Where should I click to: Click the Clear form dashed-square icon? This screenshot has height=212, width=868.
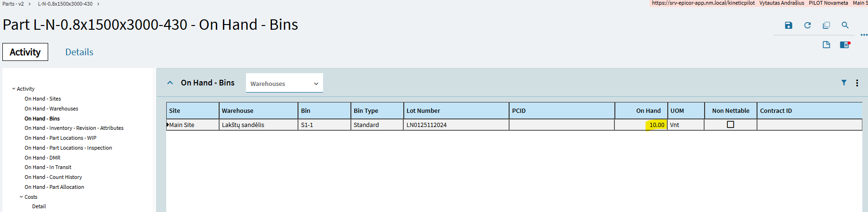826,25
